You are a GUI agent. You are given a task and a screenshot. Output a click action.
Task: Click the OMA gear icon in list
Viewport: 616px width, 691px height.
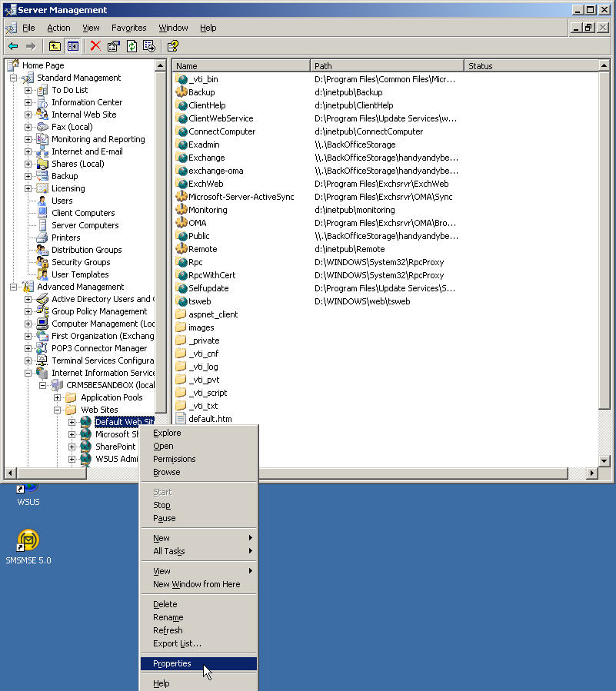tap(181, 223)
